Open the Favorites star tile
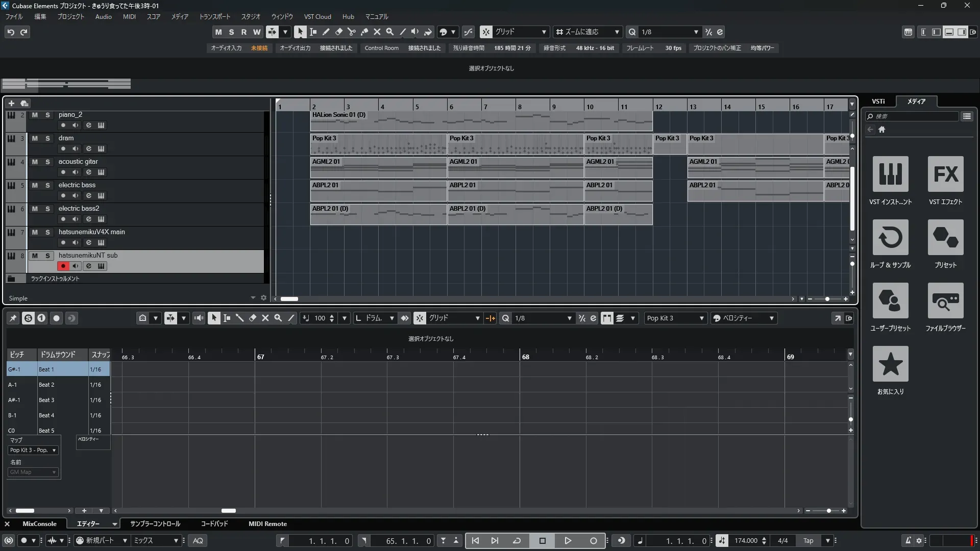The width and height of the screenshot is (980, 551). [x=890, y=364]
